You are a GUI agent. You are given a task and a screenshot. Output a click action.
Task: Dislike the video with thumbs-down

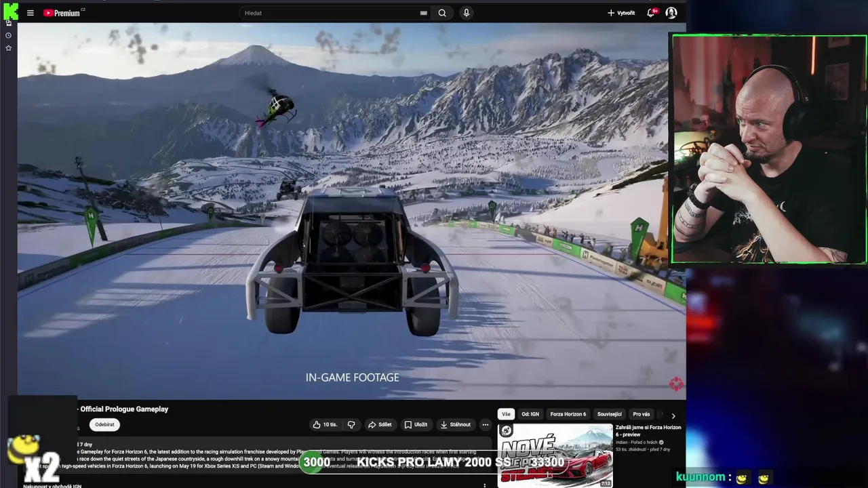(351, 424)
